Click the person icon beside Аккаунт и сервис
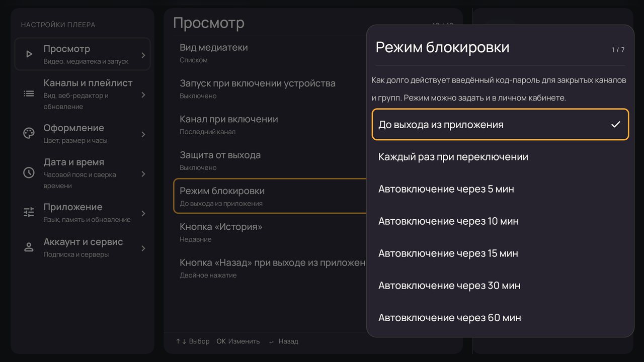 29,247
